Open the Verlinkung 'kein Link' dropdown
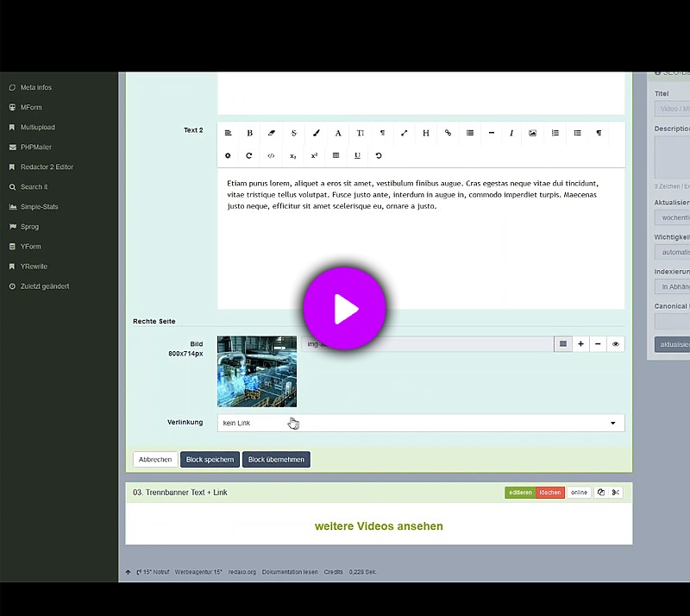This screenshot has width=690, height=616. coord(420,423)
